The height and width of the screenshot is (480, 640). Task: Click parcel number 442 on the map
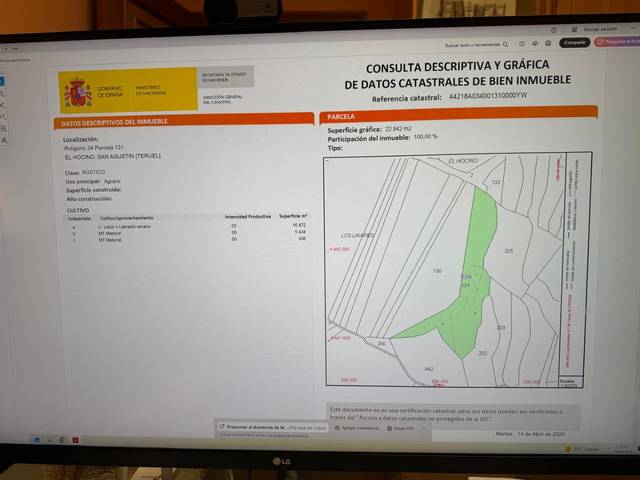tap(429, 369)
